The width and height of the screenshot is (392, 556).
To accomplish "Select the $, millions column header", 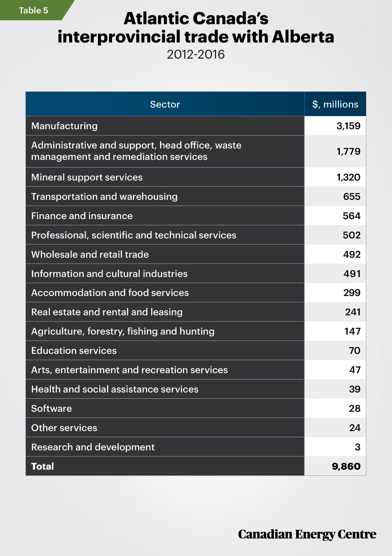I will [x=335, y=104].
